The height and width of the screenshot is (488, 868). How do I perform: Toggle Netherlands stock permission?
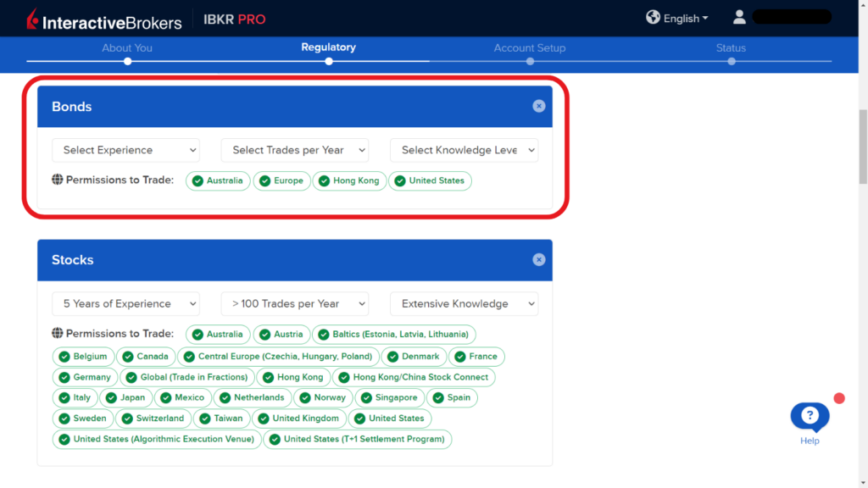[x=253, y=398]
